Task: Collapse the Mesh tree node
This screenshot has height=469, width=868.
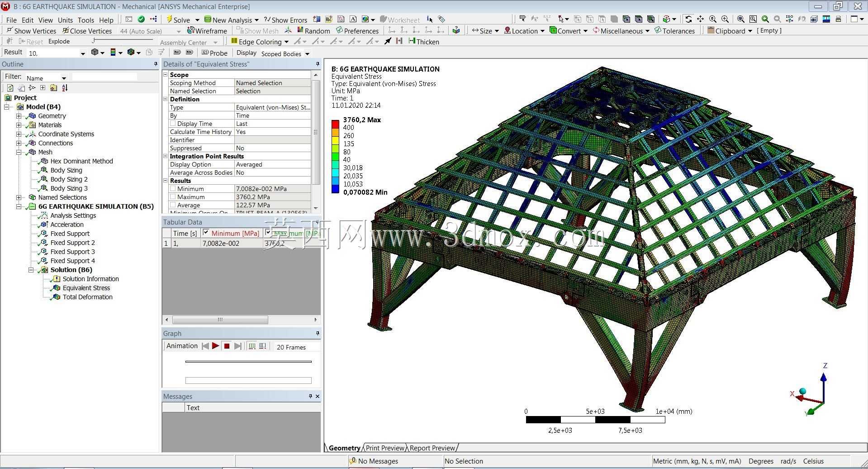Action: 19,152
